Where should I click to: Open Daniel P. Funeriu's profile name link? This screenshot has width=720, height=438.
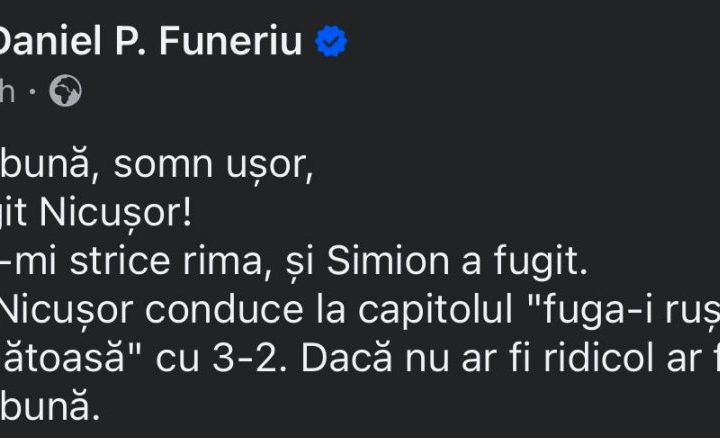(150, 43)
